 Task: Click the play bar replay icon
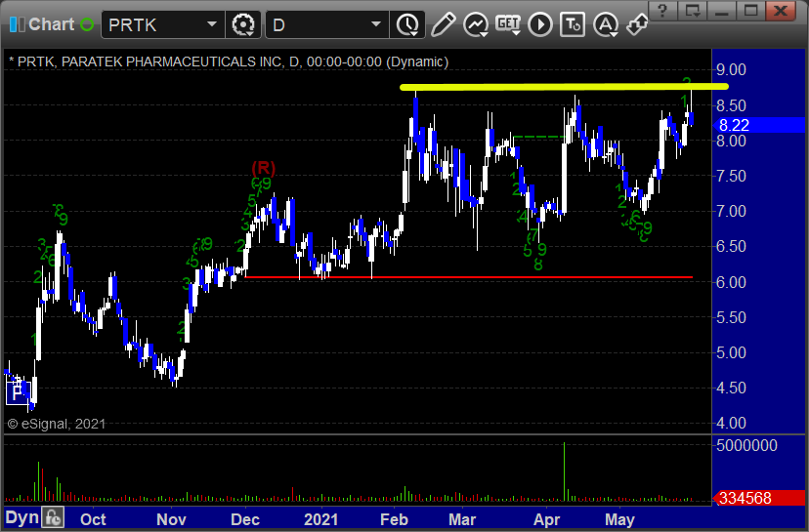pos(540,24)
